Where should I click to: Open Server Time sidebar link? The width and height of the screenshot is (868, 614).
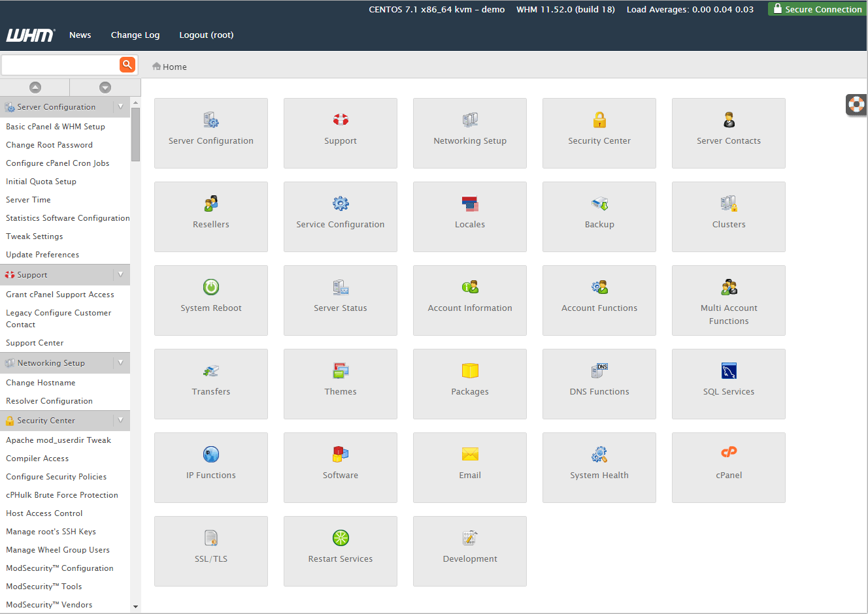pyautogui.click(x=28, y=200)
